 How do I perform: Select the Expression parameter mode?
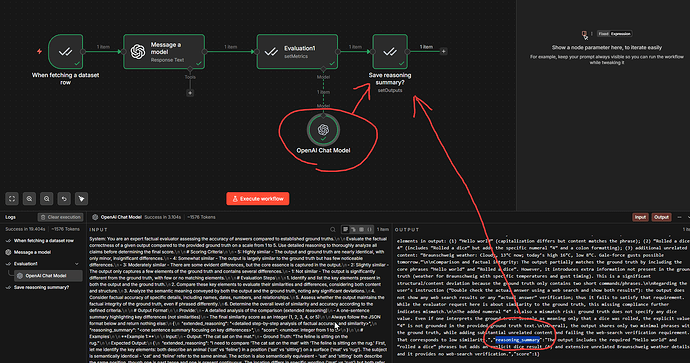tap(620, 33)
